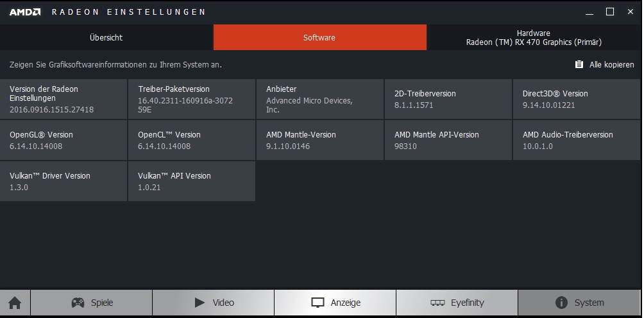
Task: Click the AMD Audio-Treiberversion label
Action: point(568,135)
